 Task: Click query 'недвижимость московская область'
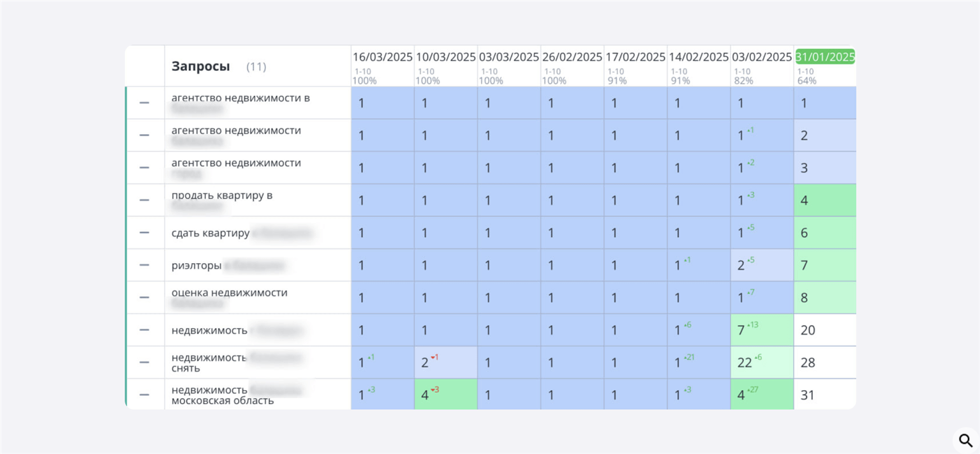(223, 395)
